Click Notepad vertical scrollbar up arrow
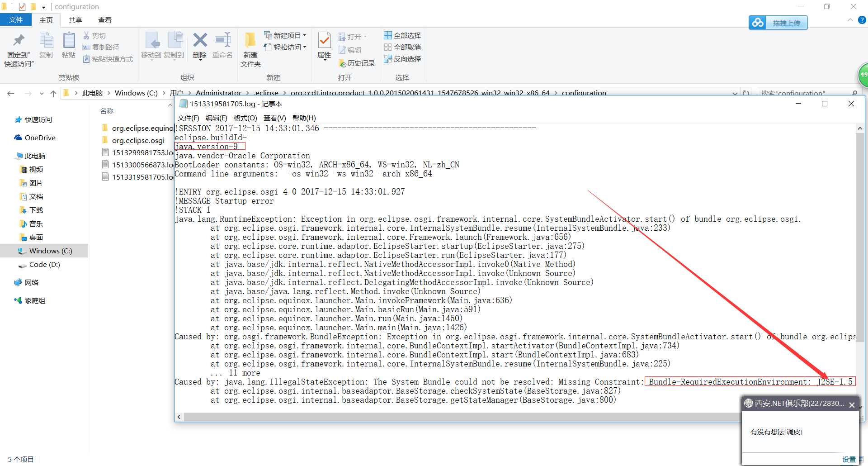Image resolution: width=868 pixels, height=466 pixels. point(859,128)
